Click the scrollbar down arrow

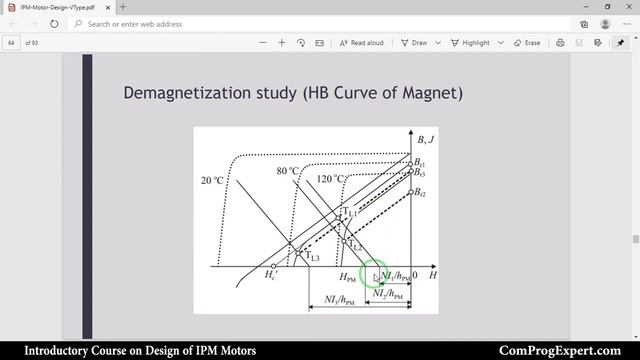[636, 337]
